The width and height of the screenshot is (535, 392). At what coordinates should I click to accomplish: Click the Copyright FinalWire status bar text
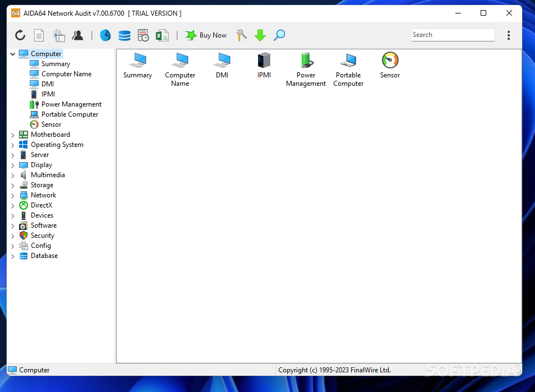(x=334, y=370)
